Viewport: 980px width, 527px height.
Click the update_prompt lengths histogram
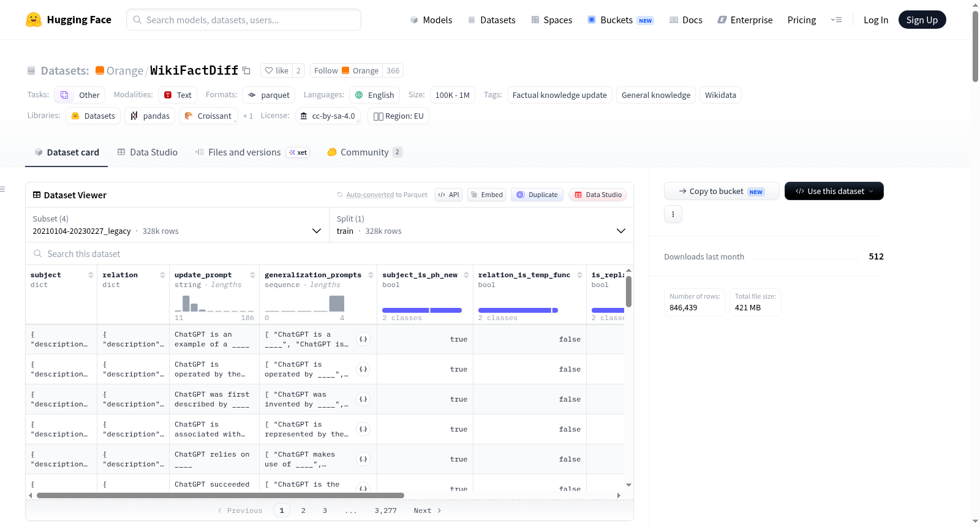[x=214, y=303]
